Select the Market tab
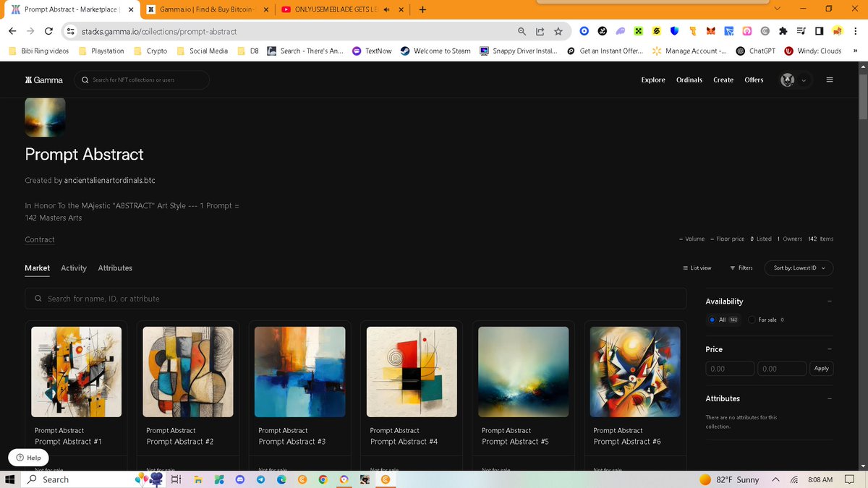Image resolution: width=868 pixels, height=488 pixels. pos(38,267)
